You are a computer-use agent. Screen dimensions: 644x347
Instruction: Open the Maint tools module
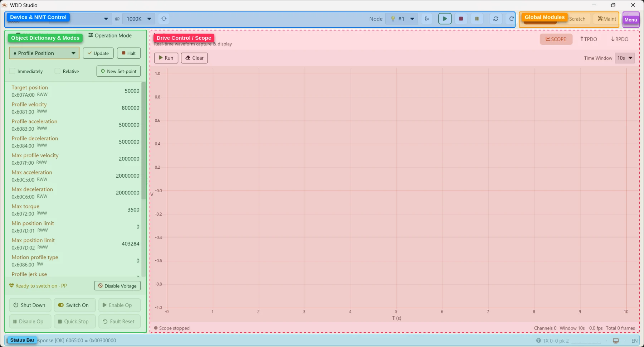click(607, 19)
